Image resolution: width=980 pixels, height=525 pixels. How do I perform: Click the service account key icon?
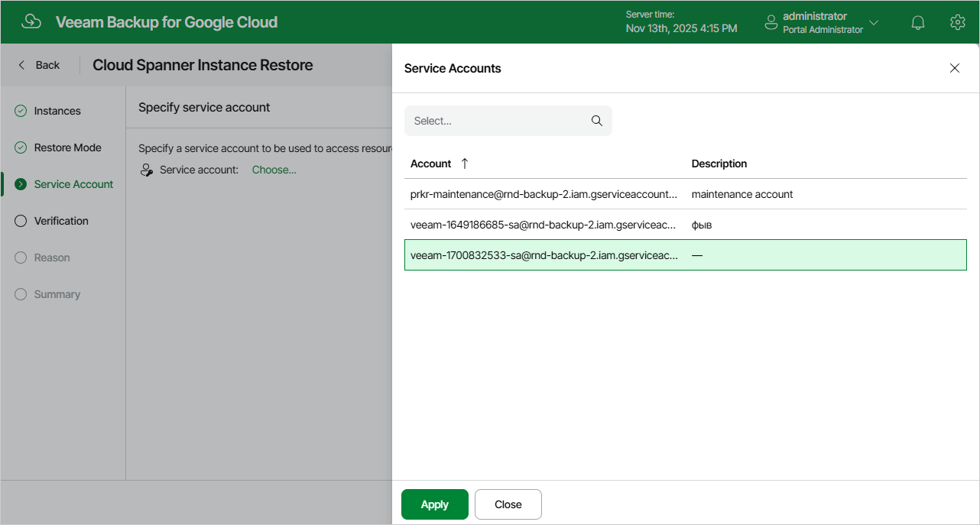click(147, 170)
